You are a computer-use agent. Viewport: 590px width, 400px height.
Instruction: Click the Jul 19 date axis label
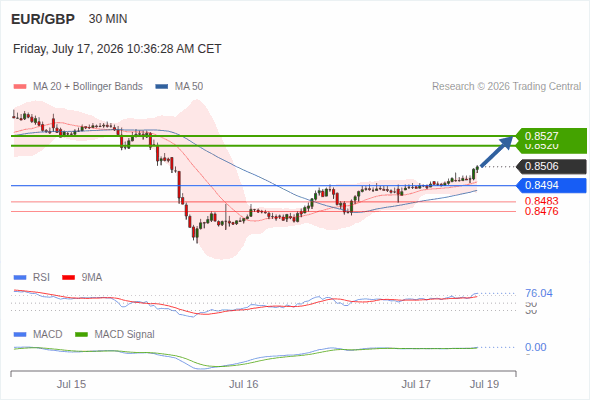[484, 384]
